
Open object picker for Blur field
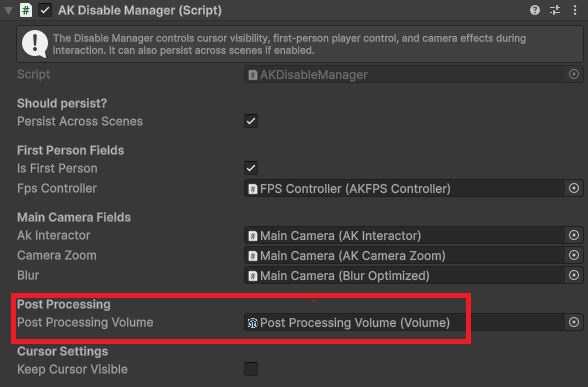point(573,275)
